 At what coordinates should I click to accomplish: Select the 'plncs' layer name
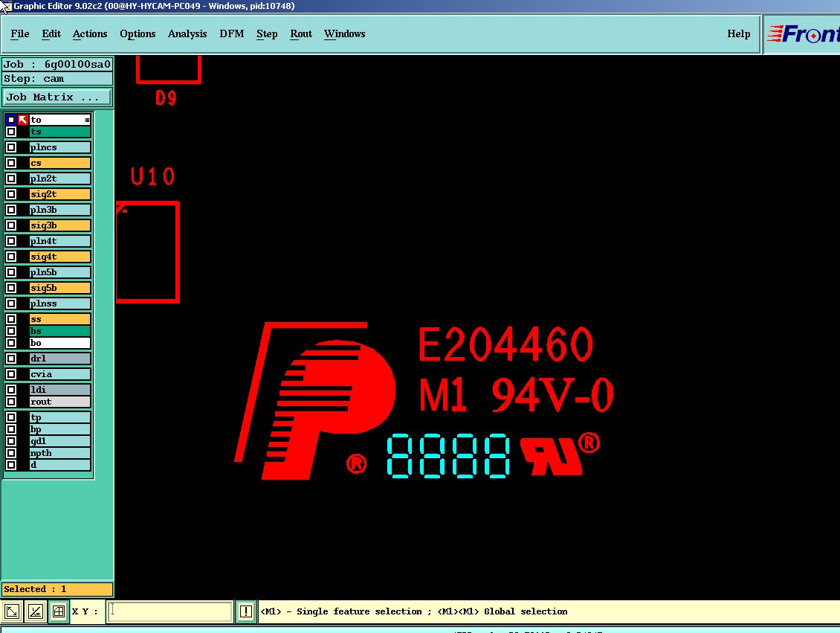tap(60, 147)
